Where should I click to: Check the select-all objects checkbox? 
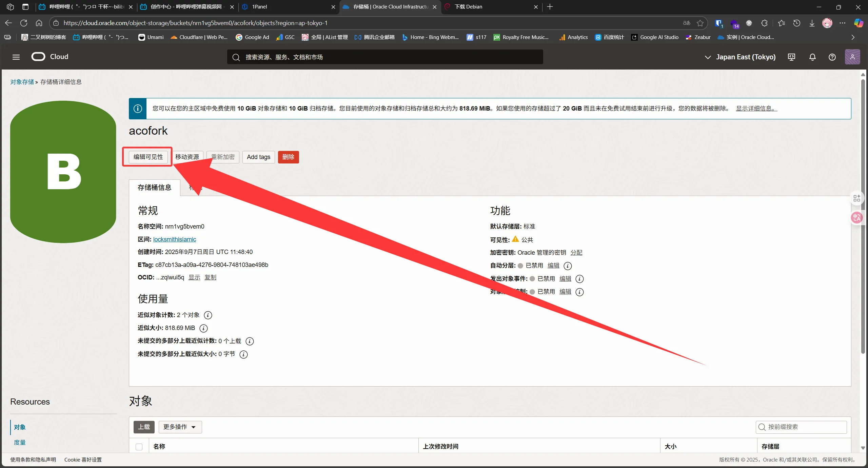tap(139, 447)
